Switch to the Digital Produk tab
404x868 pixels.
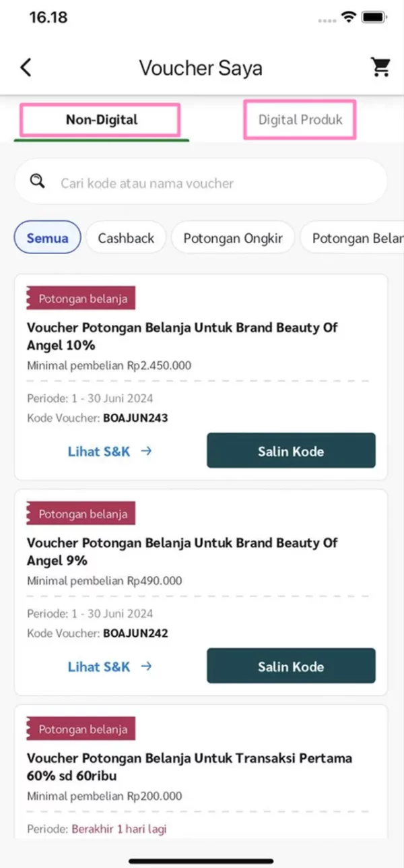(x=300, y=120)
